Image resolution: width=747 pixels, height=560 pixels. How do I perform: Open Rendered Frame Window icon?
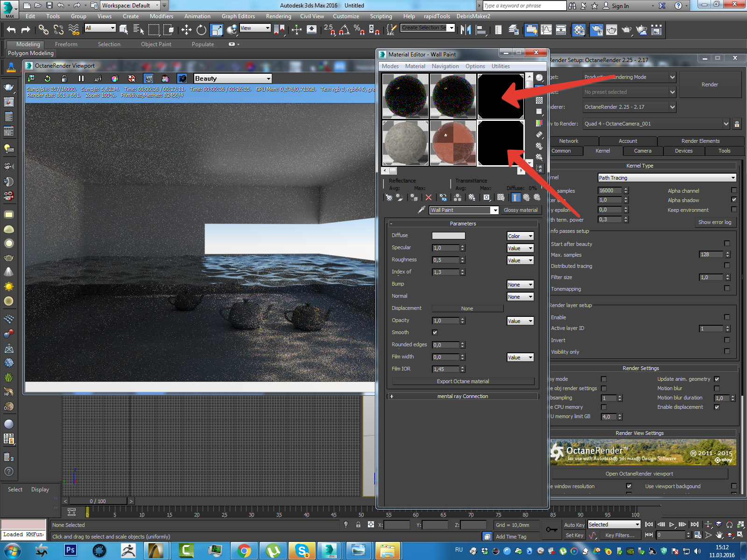[612, 30]
